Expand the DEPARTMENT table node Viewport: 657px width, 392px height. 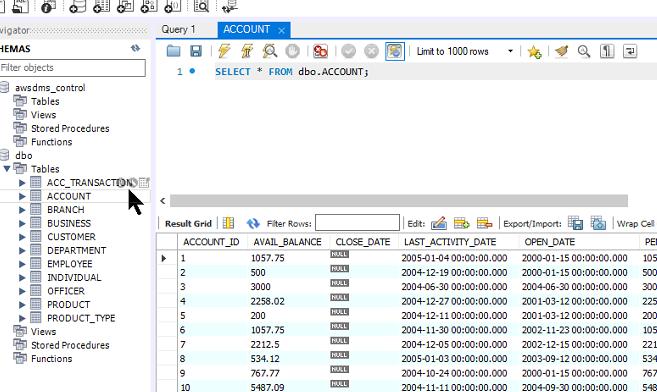tap(22, 250)
